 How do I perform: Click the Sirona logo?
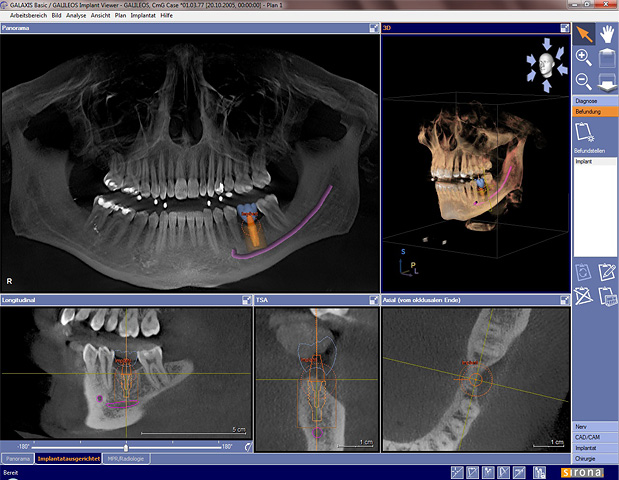583,472
